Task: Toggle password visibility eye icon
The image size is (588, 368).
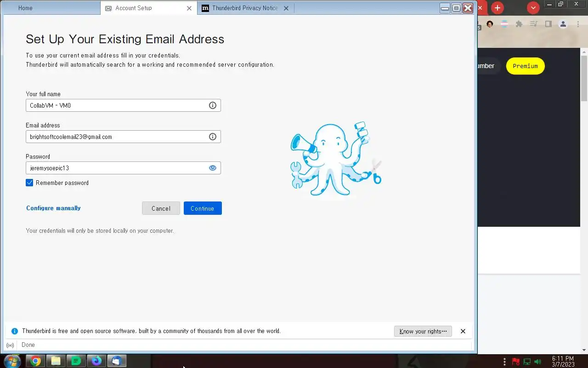Action: click(x=212, y=168)
